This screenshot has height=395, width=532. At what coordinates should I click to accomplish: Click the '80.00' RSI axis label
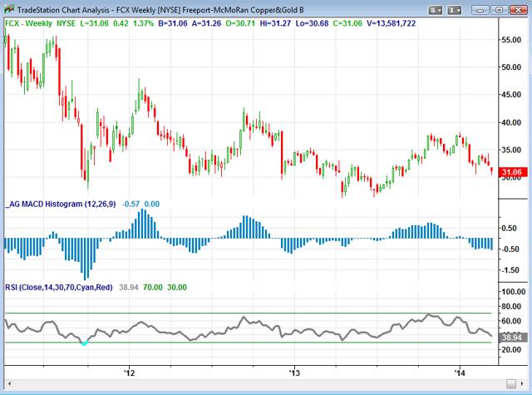[x=512, y=306]
